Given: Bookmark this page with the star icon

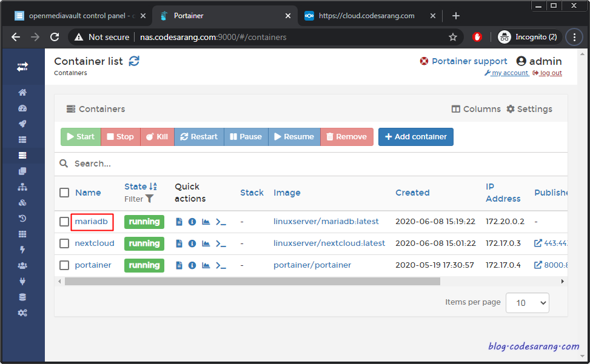Looking at the screenshot, I should pos(453,37).
